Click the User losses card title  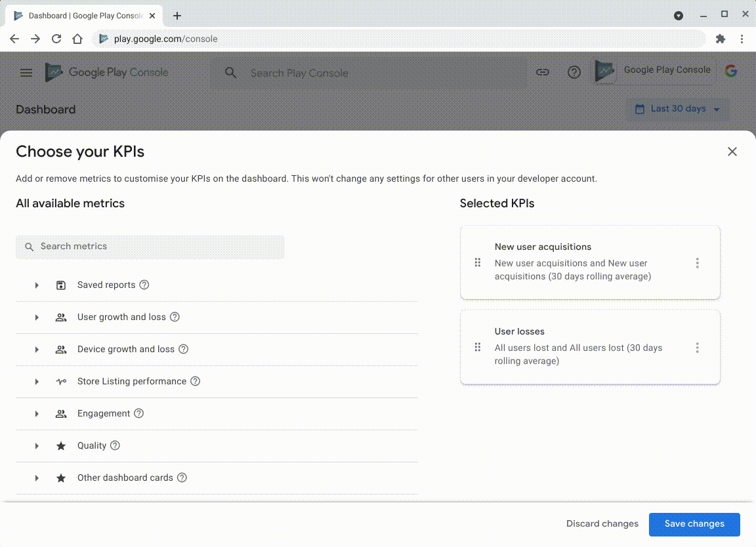[x=519, y=332]
